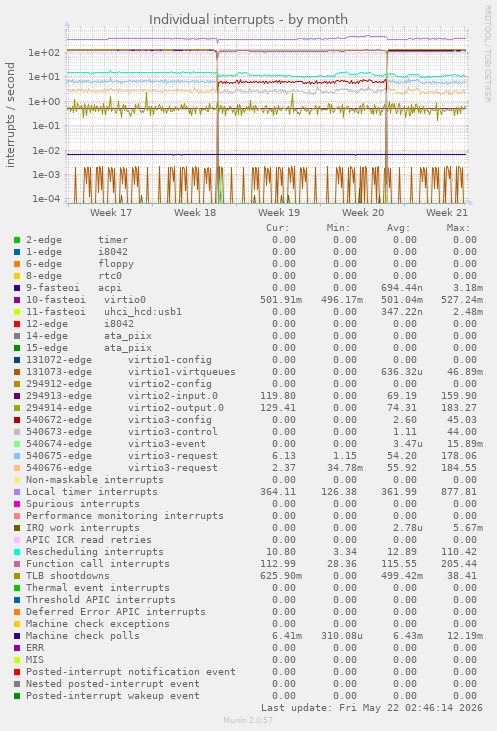Click the cyan Rescheduling interrupts color swatch

click(17, 552)
